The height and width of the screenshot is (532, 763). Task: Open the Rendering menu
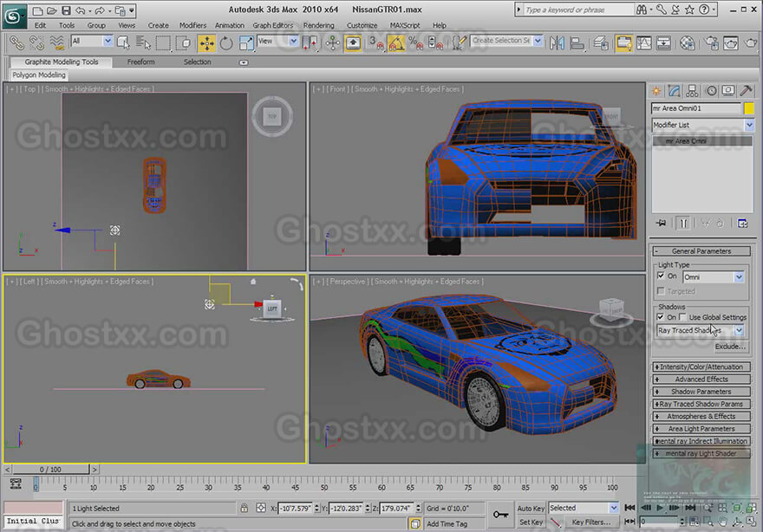(319, 25)
